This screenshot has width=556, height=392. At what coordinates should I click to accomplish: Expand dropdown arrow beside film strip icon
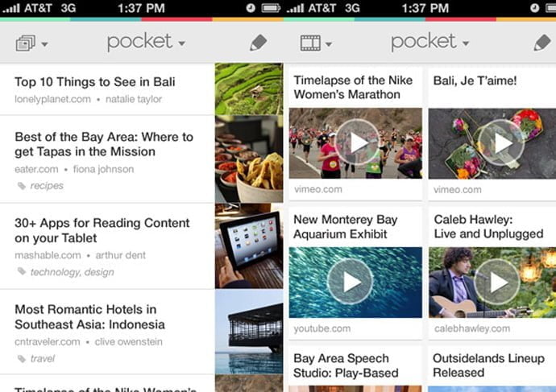(329, 44)
